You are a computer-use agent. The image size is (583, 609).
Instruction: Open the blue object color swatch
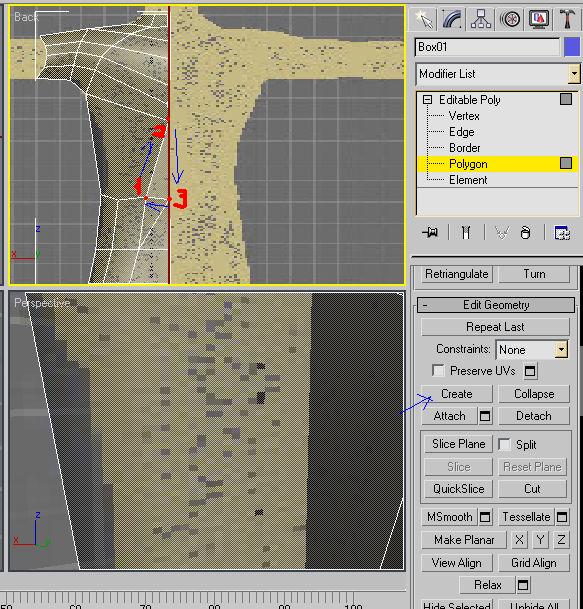click(572, 47)
